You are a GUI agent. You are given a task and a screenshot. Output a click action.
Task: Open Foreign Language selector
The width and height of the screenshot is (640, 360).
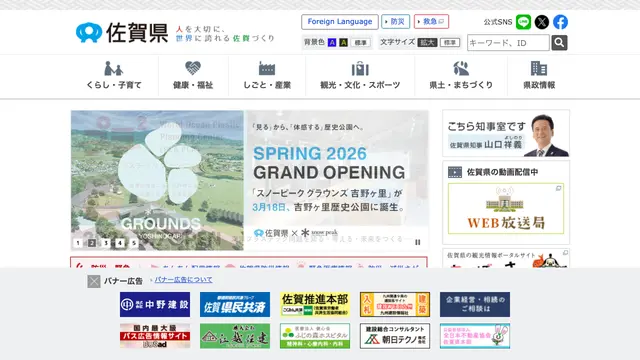(340, 22)
